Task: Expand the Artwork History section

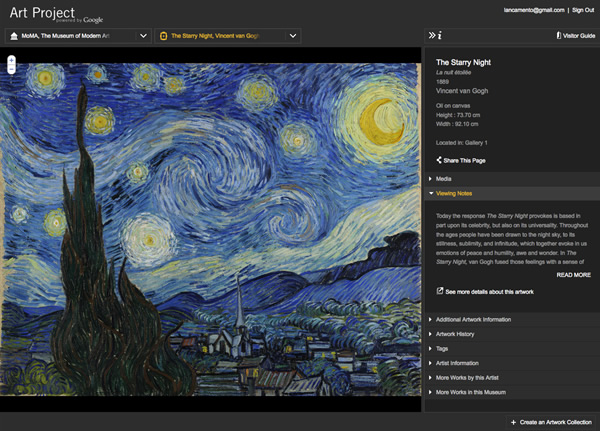Action: [512, 334]
